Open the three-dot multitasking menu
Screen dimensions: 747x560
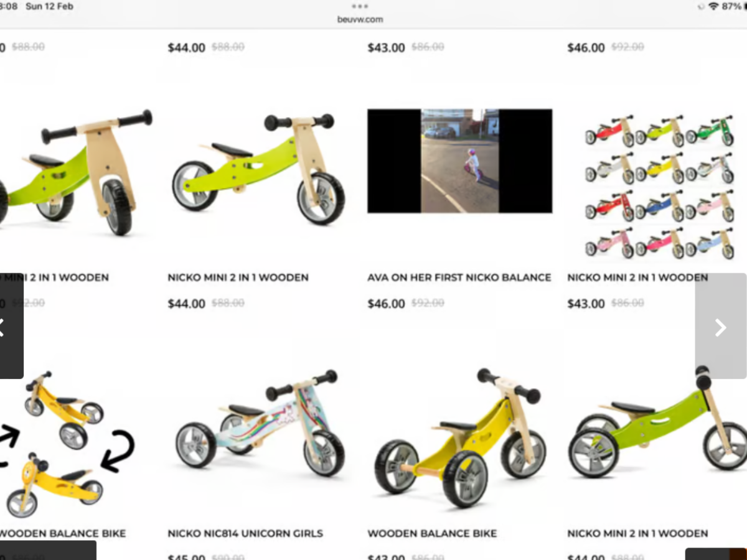pyautogui.click(x=360, y=6)
